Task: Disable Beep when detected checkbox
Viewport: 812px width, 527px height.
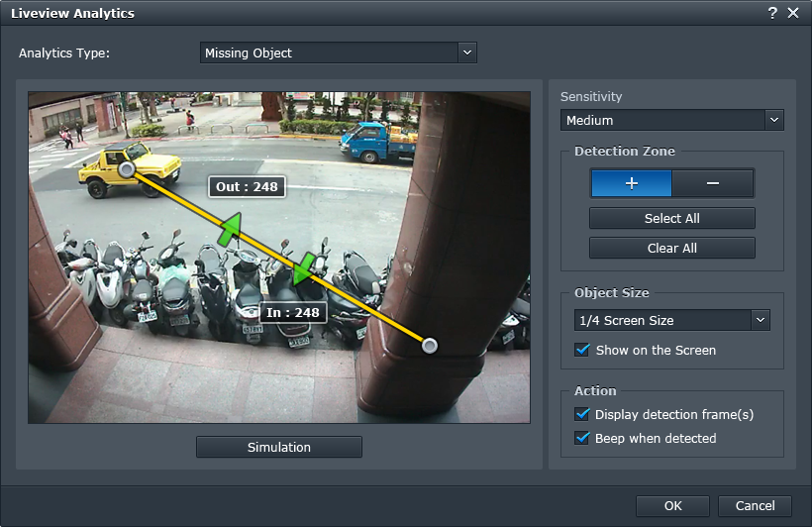Action: coord(582,438)
